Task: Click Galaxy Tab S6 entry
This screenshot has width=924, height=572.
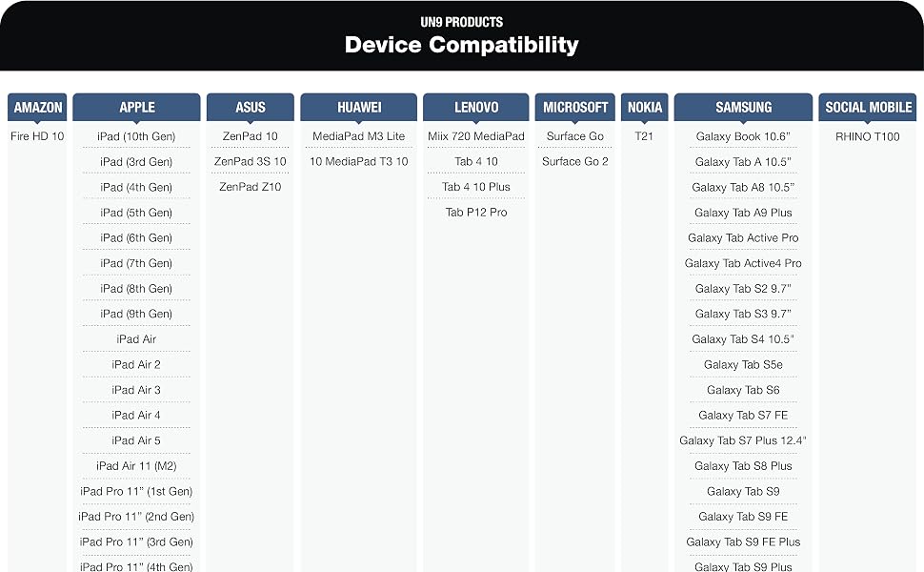Action: click(x=743, y=390)
